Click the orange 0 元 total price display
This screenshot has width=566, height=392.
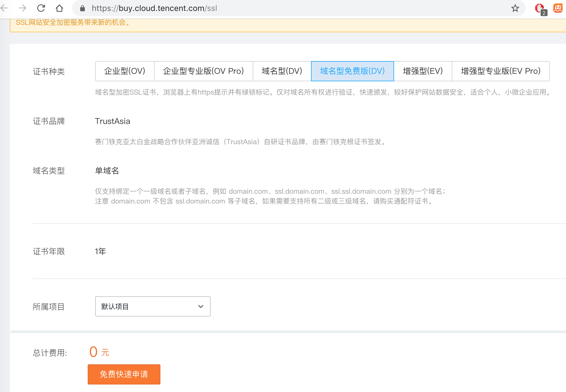click(x=99, y=352)
